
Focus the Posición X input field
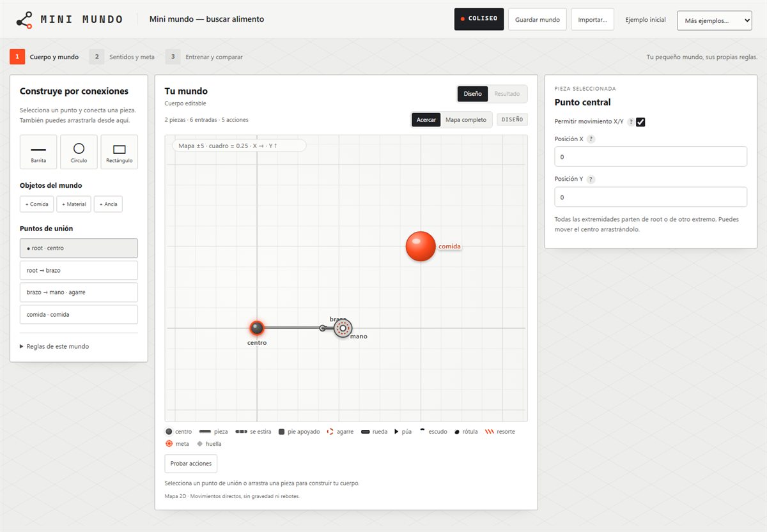(x=651, y=156)
